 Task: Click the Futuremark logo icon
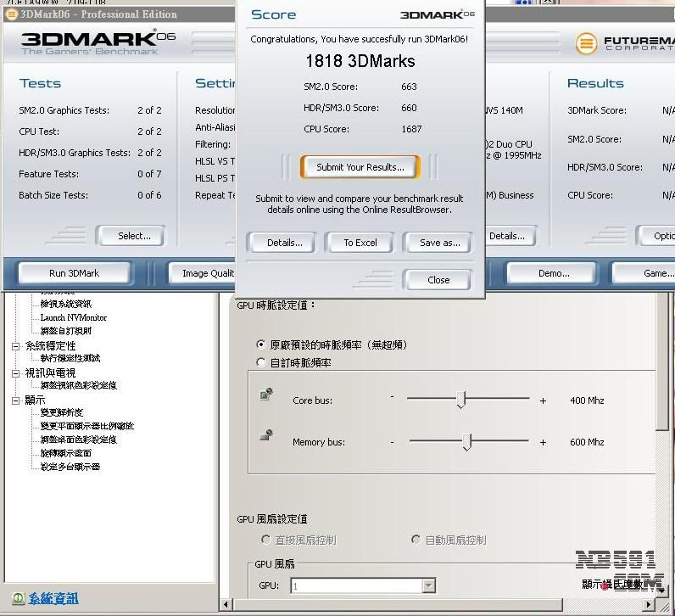pyautogui.click(x=586, y=43)
